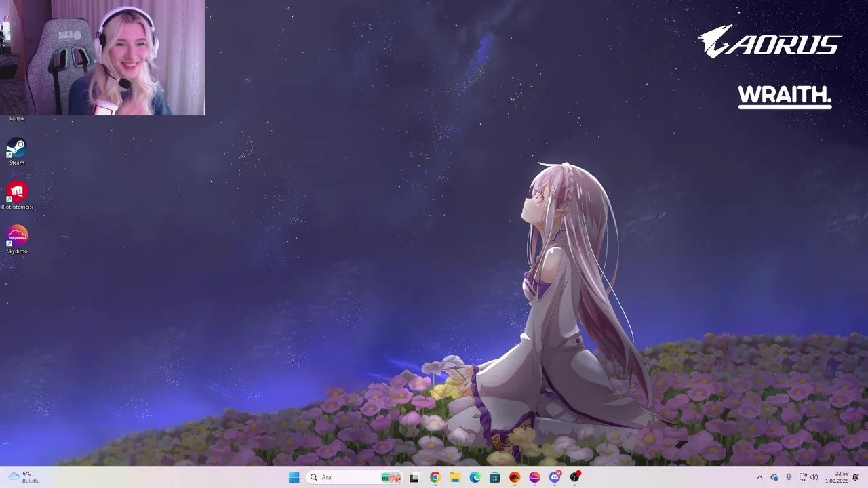The width and height of the screenshot is (868, 488).
Task: Open the clock showing 22:59
Action: pyautogui.click(x=837, y=477)
